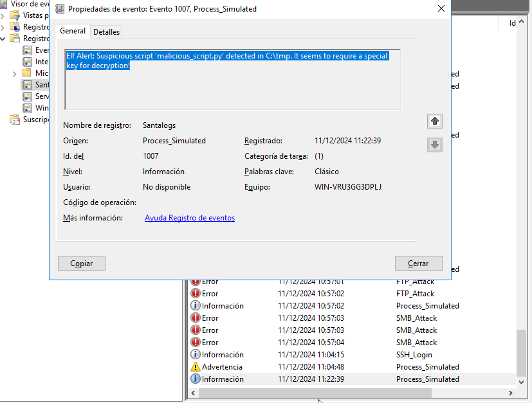Image resolution: width=532 pixels, height=403 pixels.
Task: Select Información row at 10:57:02
Action: click(352, 306)
